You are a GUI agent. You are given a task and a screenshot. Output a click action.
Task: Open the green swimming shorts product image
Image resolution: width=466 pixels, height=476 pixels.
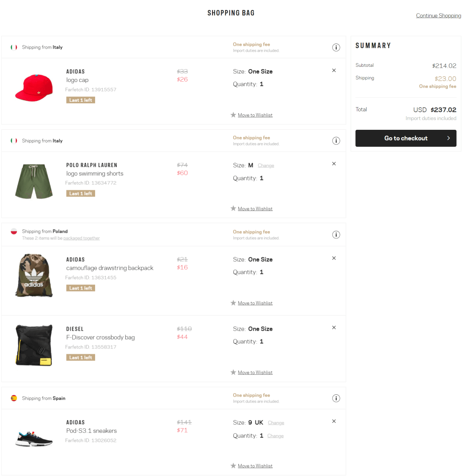point(34,181)
